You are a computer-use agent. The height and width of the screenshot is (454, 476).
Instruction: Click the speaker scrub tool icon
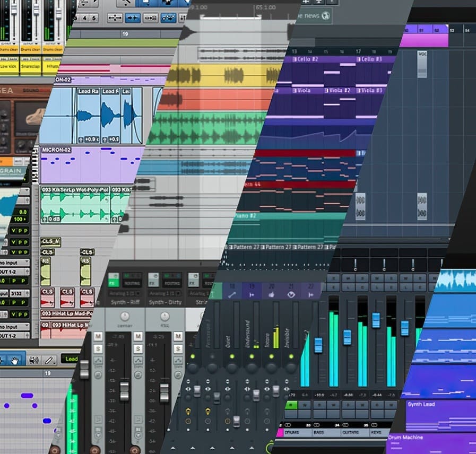tap(33, 361)
